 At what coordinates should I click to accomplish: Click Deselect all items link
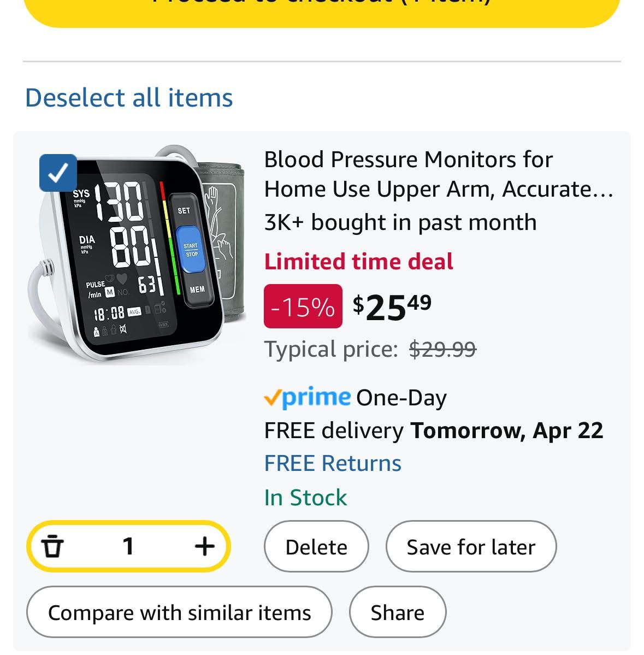pos(129,98)
